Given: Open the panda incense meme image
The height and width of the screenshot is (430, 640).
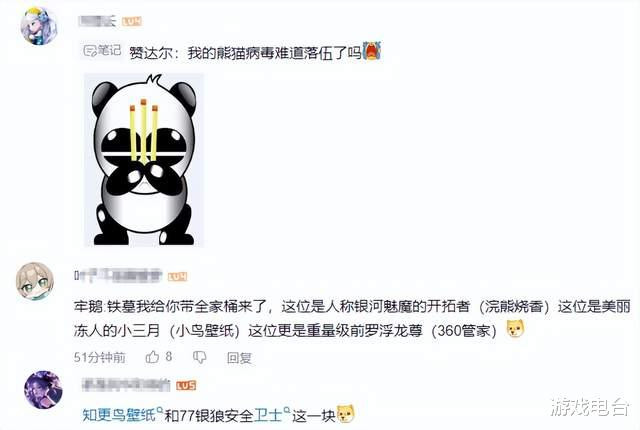Looking at the screenshot, I should 144,160.
